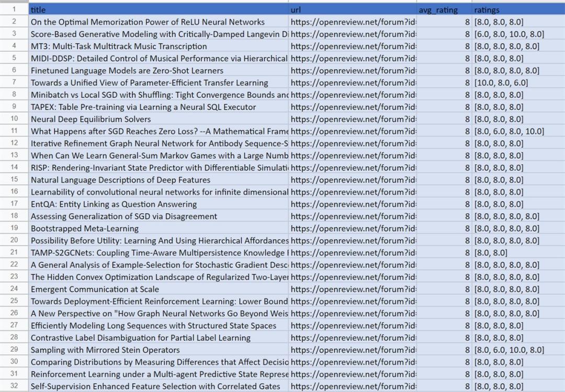Open the openreview link for Bootstrapped Meta-Learning
Image resolution: width=565 pixels, height=392 pixels.
[x=353, y=228]
